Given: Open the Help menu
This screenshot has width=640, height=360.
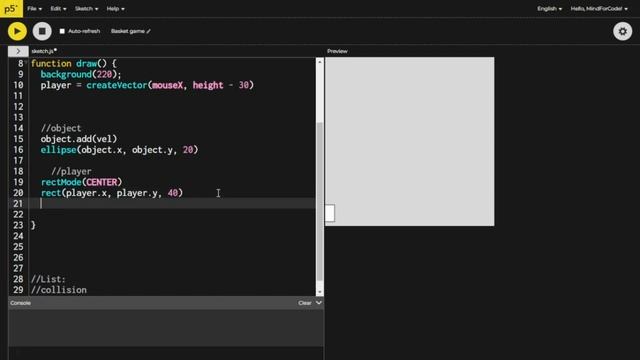Looking at the screenshot, I should (x=115, y=9).
